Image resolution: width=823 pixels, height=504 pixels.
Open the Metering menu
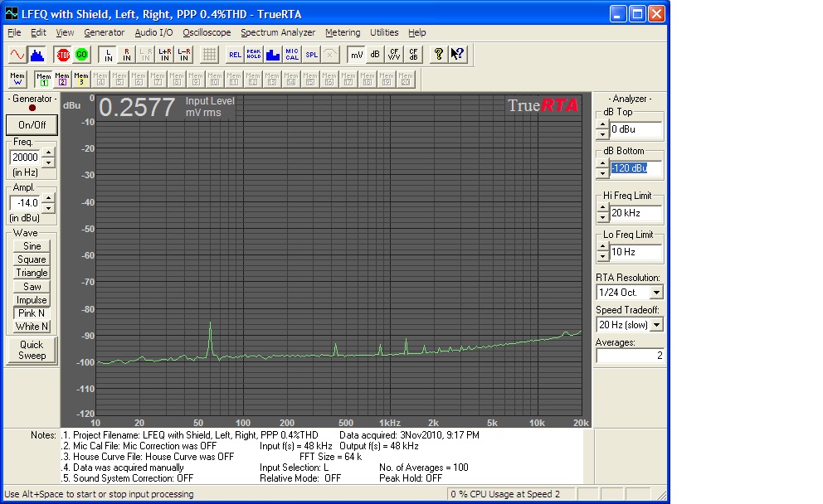[x=343, y=32]
